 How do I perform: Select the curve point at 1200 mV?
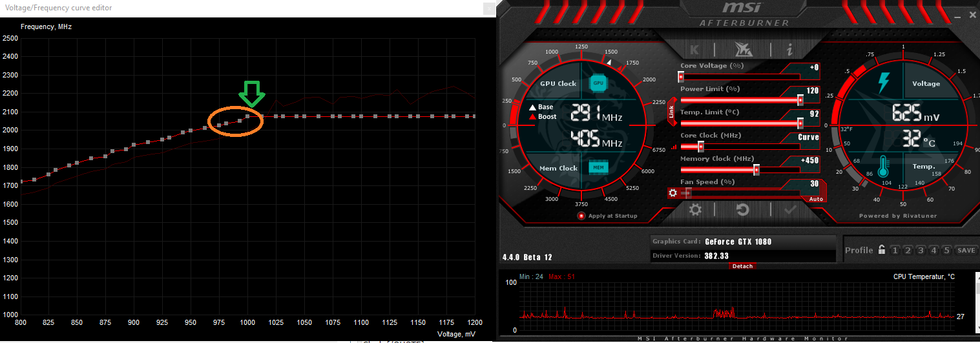pyautogui.click(x=474, y=116)
